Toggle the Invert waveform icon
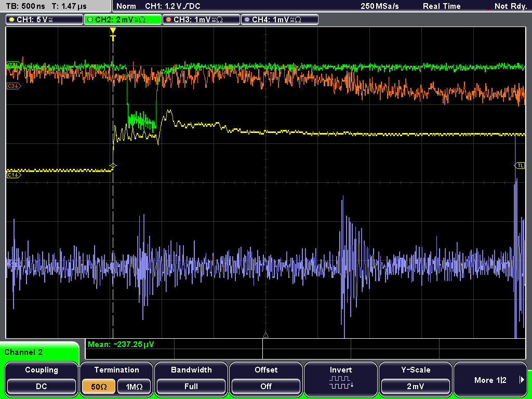 pyautogui.click(x=341, y=382)
